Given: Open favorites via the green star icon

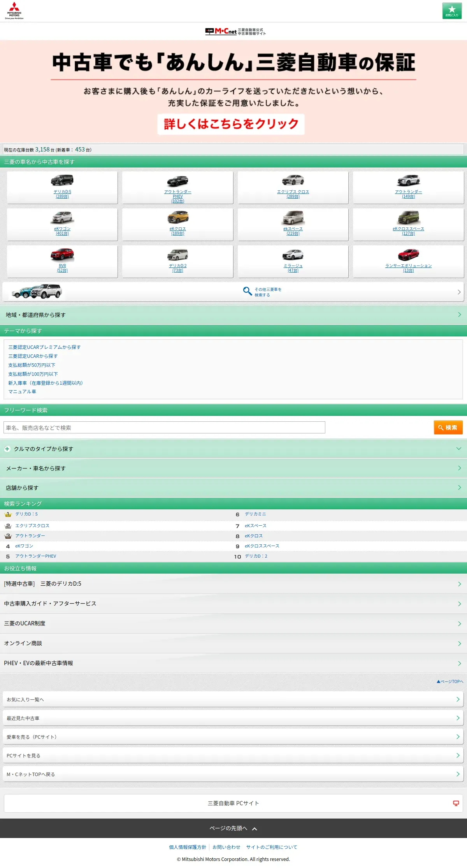Looking at the screenshot, I should (452, 11).
